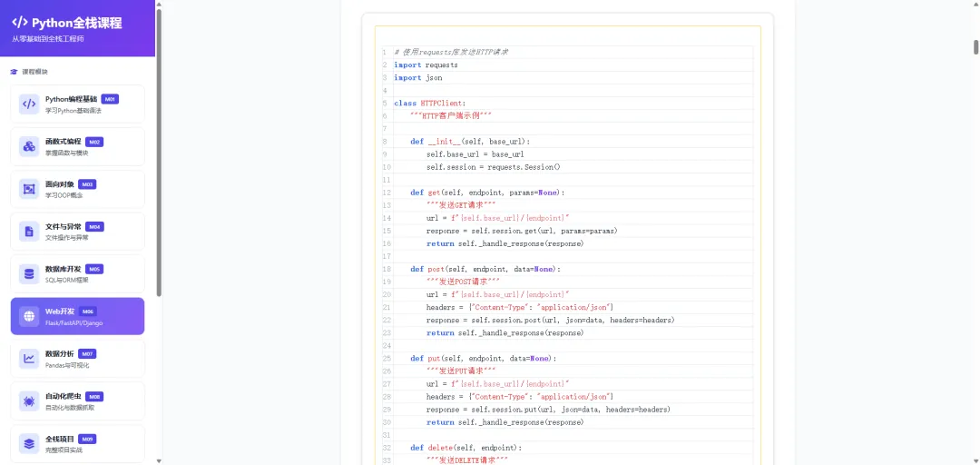Click the M02 badge

pos(94,142)
